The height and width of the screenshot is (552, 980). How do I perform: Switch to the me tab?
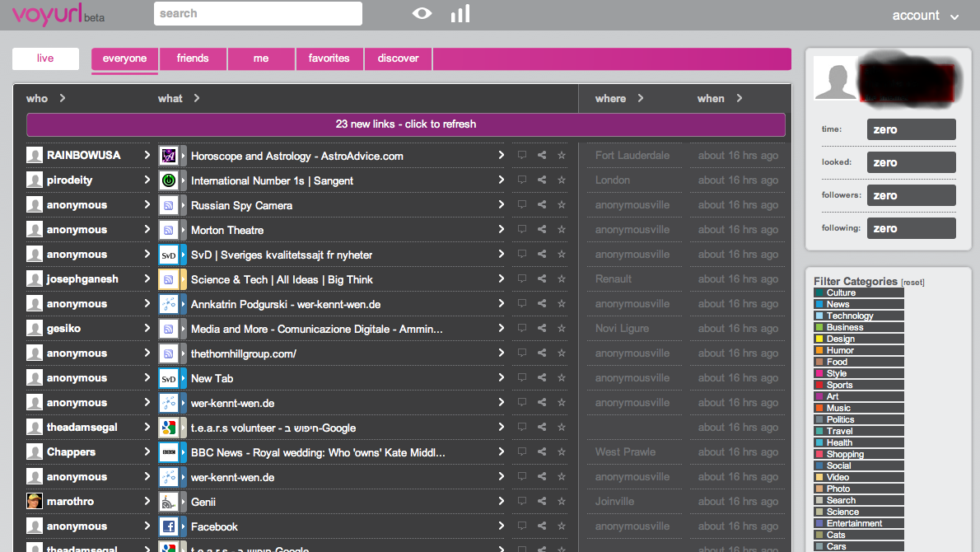(x=261, y=58)
